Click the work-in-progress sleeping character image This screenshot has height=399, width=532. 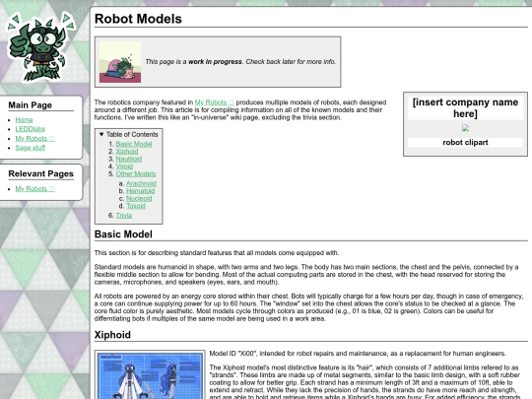[120, 62]
